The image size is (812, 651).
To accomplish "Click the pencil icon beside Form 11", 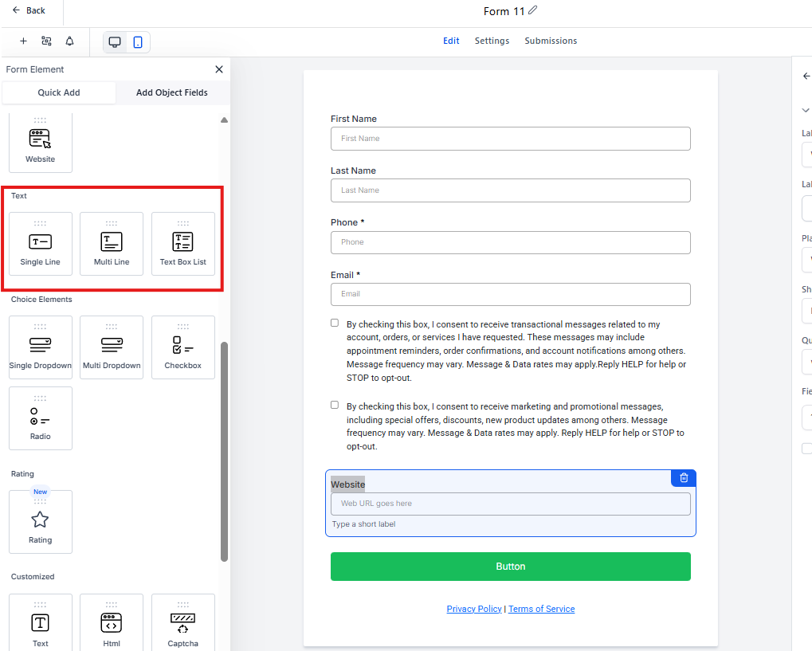I will coord(533,10).
